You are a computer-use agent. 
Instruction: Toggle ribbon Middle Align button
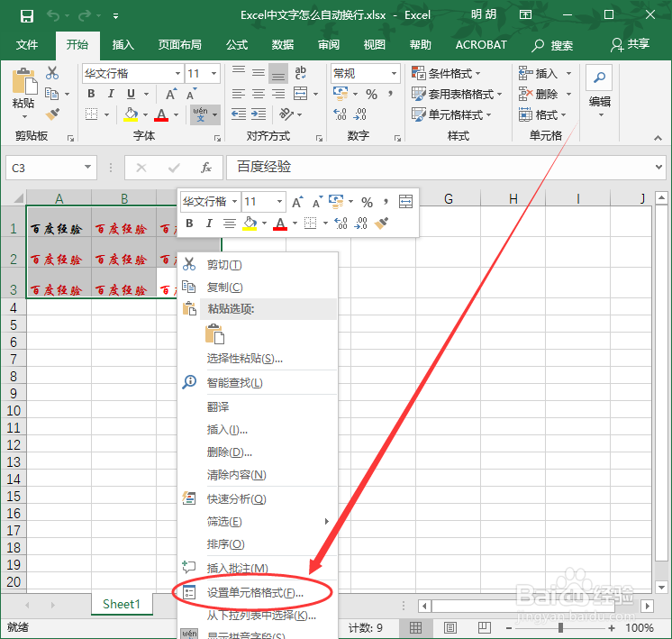(258, 73)
